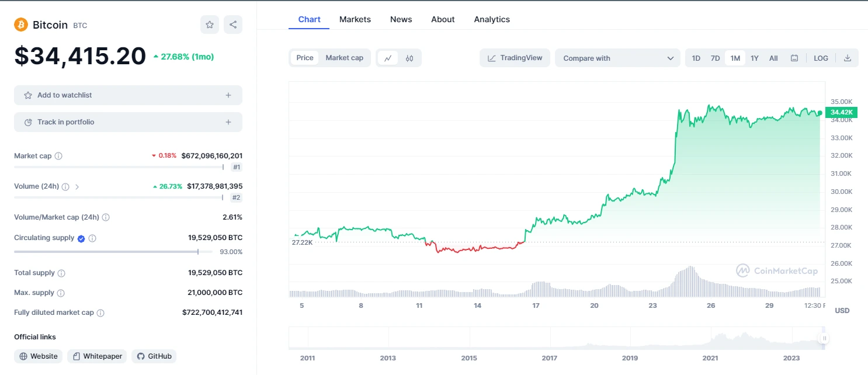Switch to the Chart tab
The width and height of the screenshot is (868, 375).
309,19
